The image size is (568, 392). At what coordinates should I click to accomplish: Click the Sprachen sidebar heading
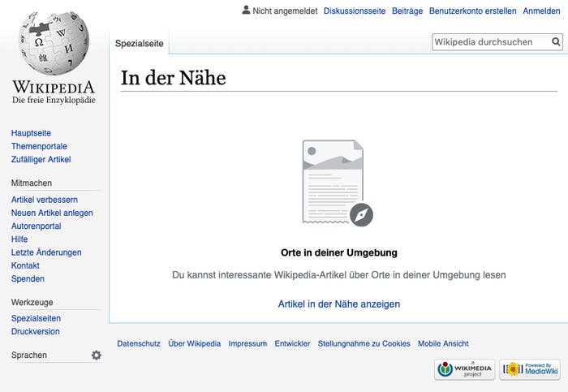tap(29, 355)
